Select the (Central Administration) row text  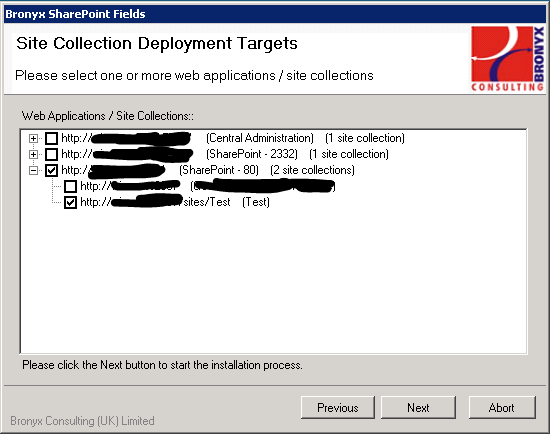(x=260, y=138)
